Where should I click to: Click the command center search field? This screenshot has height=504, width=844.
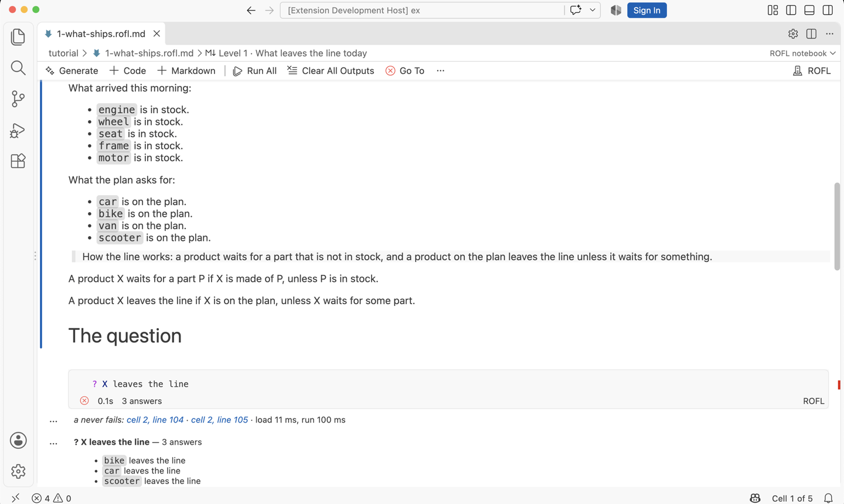[x=422, y=10]
